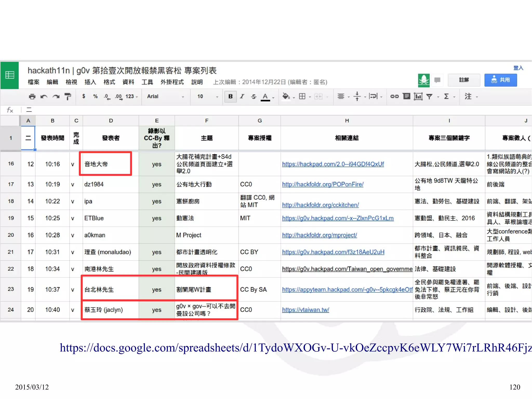Open the 格式 menu
This screenshot has width=532, height=399.
click(x=109, y=82)
